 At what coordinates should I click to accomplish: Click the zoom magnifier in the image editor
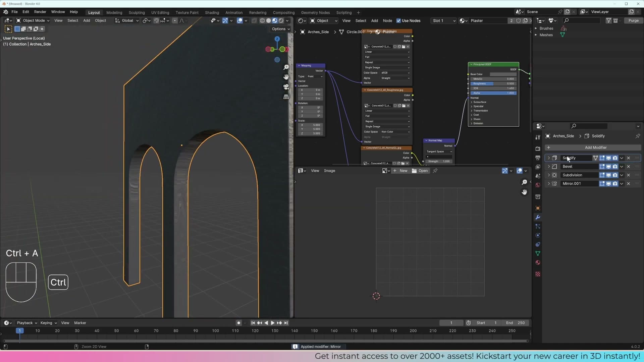pyautogui.click(x=524, y=182)
